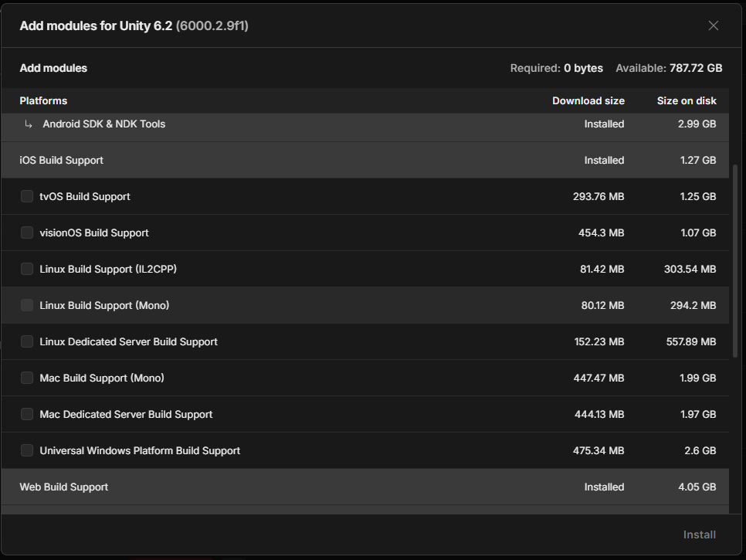Tick the visionOS Build Support checkbox
The width and height of the screenshot is (746, 560).
tap(27, 232)
